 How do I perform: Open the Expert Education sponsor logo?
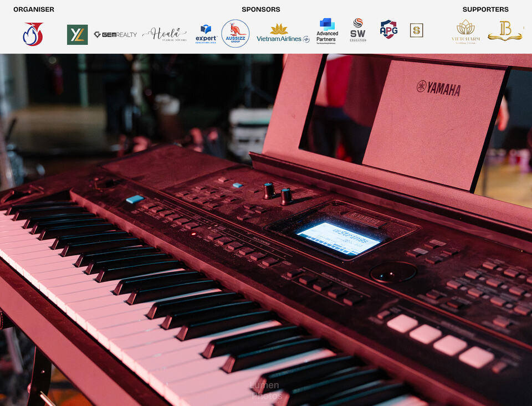pyautogui.click(x=206, y=34)
